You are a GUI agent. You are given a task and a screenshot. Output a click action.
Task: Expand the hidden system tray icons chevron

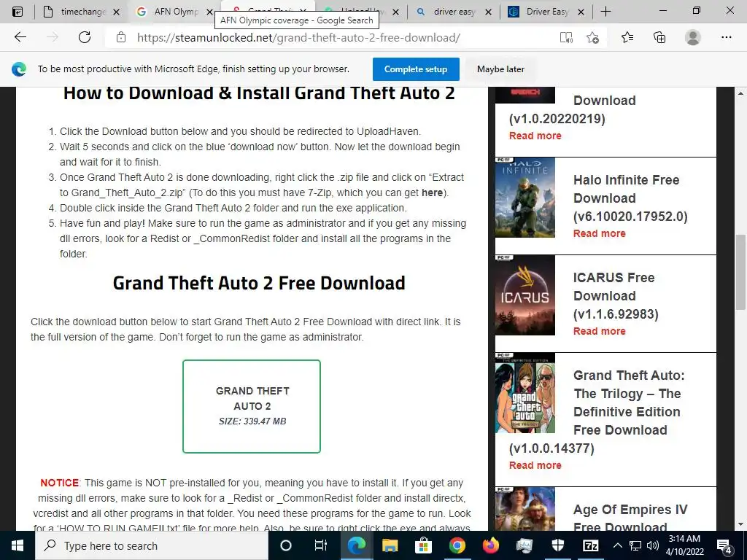click(617, 545)
